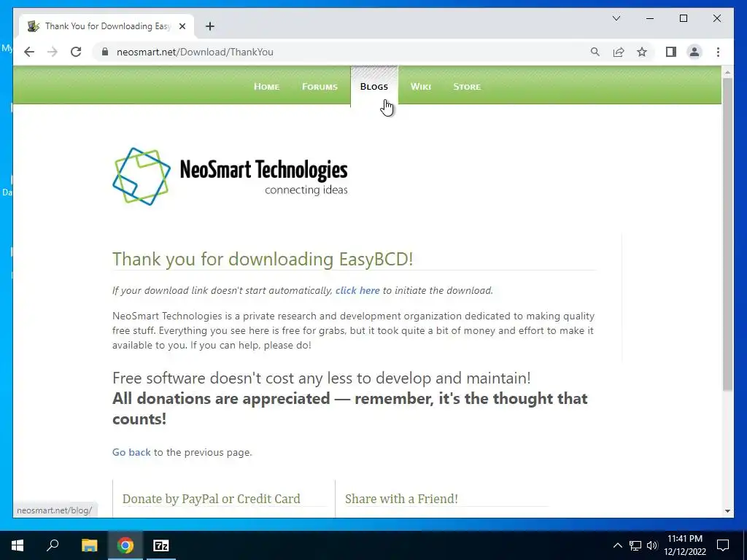
Task: Open Chrome's three-dot menu
Action: (718, 52)
